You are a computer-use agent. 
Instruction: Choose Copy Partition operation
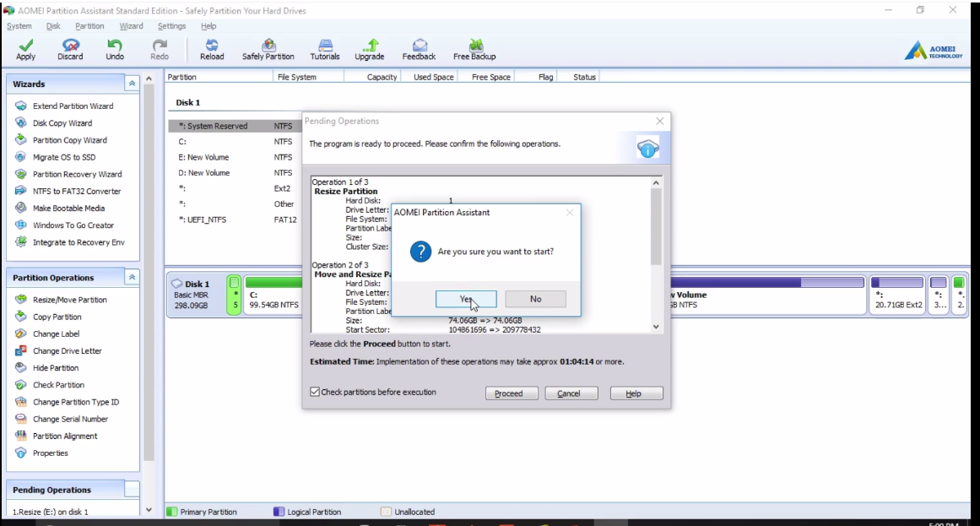[57, 317]
